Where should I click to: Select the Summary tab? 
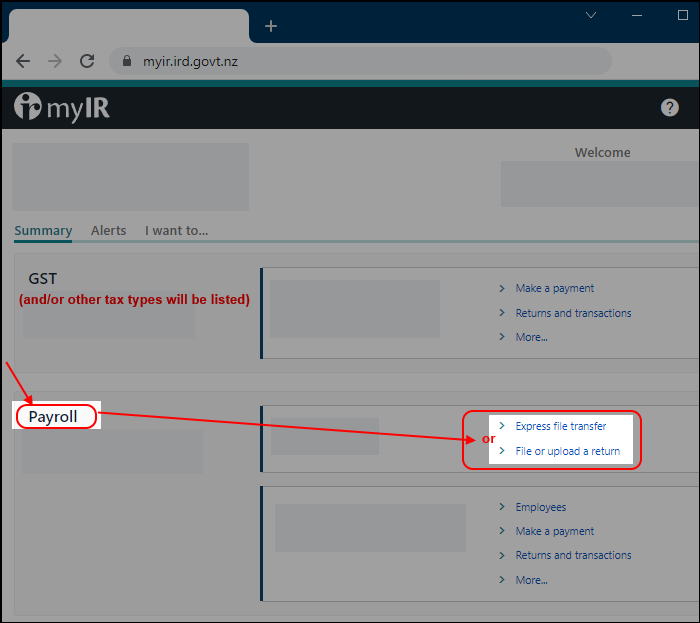[43, 231]
